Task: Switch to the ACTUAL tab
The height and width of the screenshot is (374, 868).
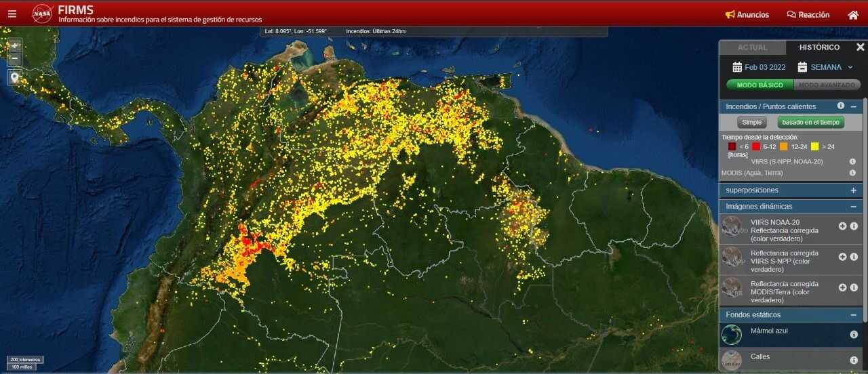Action: (x=752, y=47)
